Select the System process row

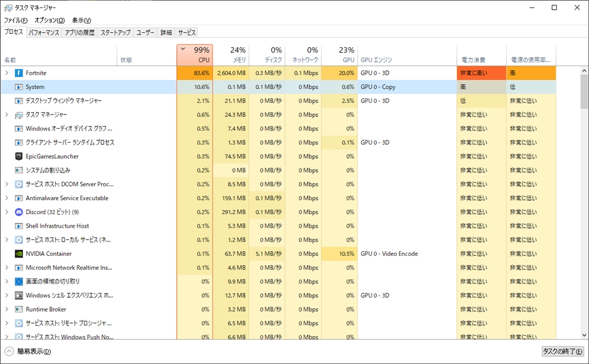pyautogui.click(x=86, y=87)
